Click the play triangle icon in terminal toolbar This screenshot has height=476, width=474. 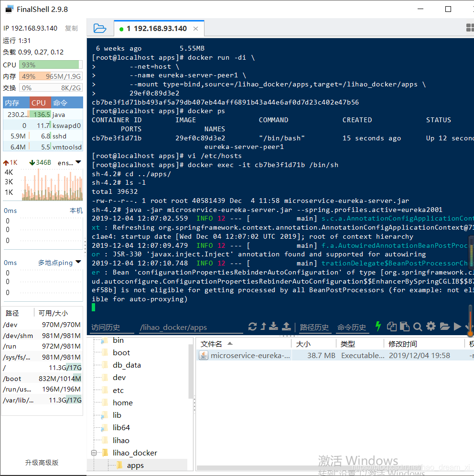coord(457,327)
